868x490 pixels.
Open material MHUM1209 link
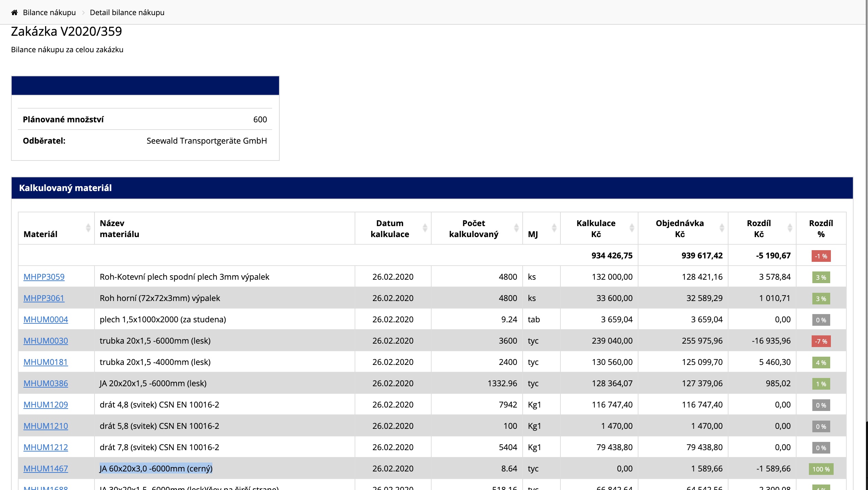point(46,405)
